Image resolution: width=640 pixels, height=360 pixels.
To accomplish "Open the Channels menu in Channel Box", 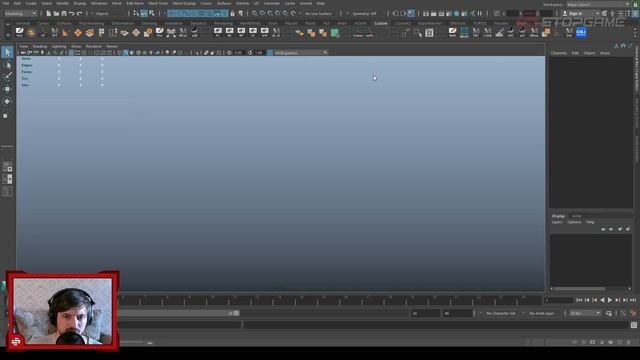I will pos(558,53).
